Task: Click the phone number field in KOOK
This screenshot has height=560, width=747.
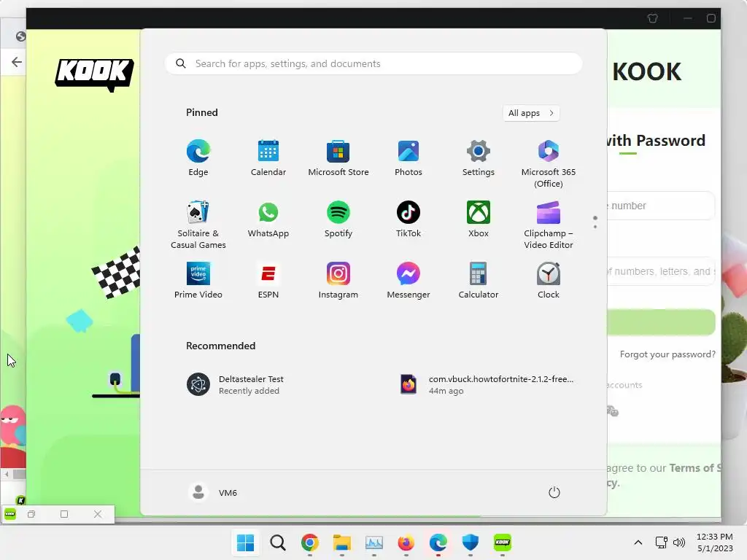Action: coord(661,206)
